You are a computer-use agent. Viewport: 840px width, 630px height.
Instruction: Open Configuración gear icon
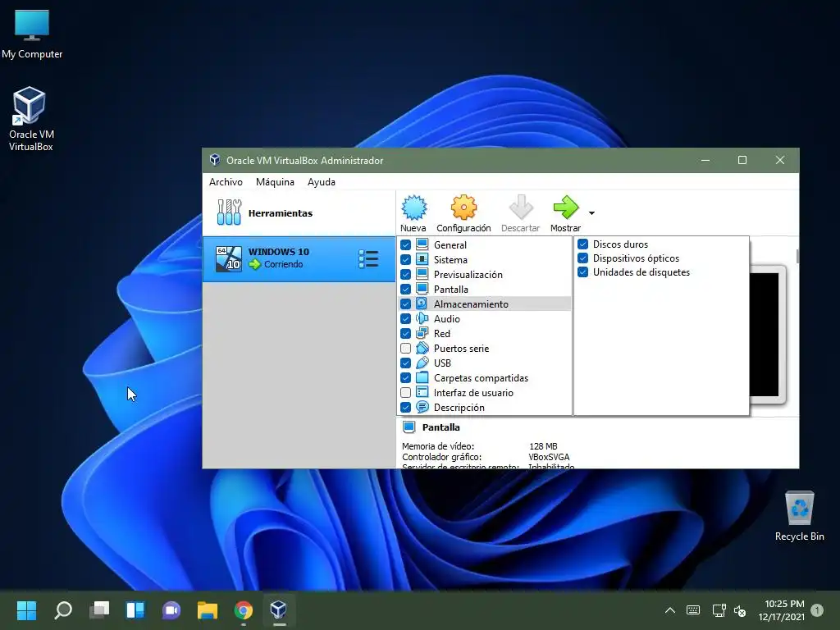pos(463,208)
